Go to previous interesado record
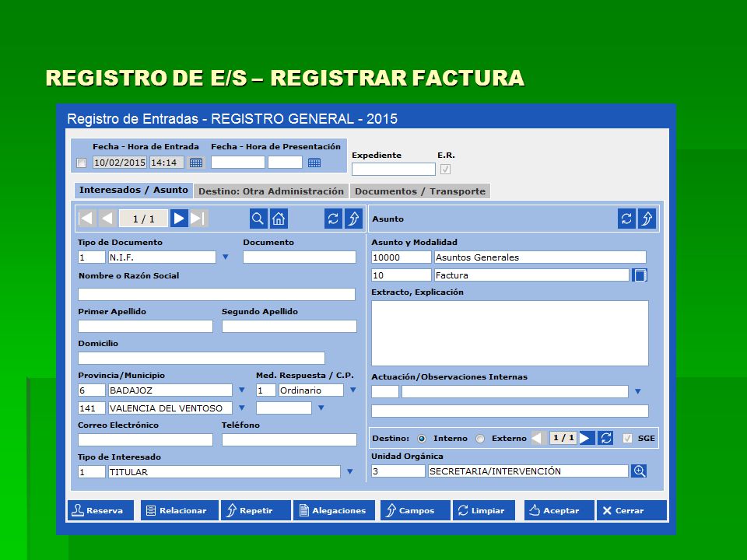 click(x=107, y=219)
